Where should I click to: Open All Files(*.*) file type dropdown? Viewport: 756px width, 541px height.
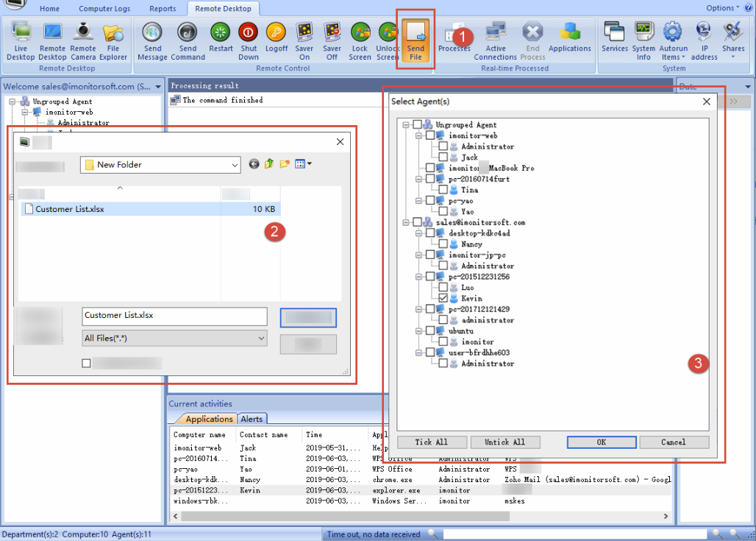(261, 339)
